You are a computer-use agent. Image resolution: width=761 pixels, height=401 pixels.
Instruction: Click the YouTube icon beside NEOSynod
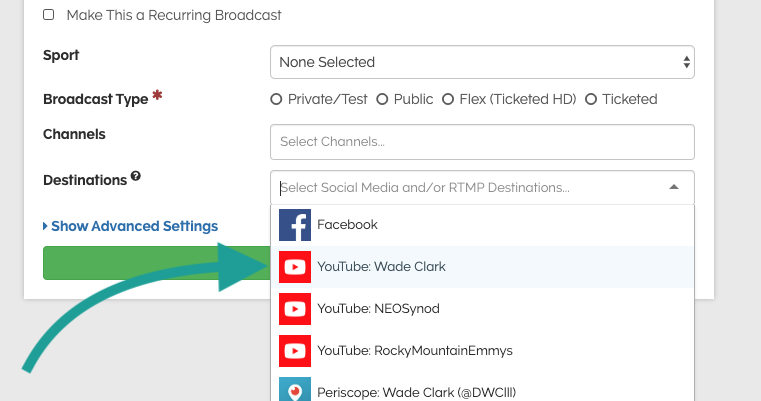click(294, 309)
